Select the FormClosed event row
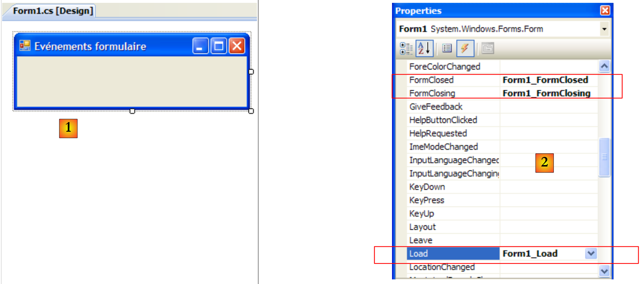This screenshot has width=644, height=284. pos(431,80)
